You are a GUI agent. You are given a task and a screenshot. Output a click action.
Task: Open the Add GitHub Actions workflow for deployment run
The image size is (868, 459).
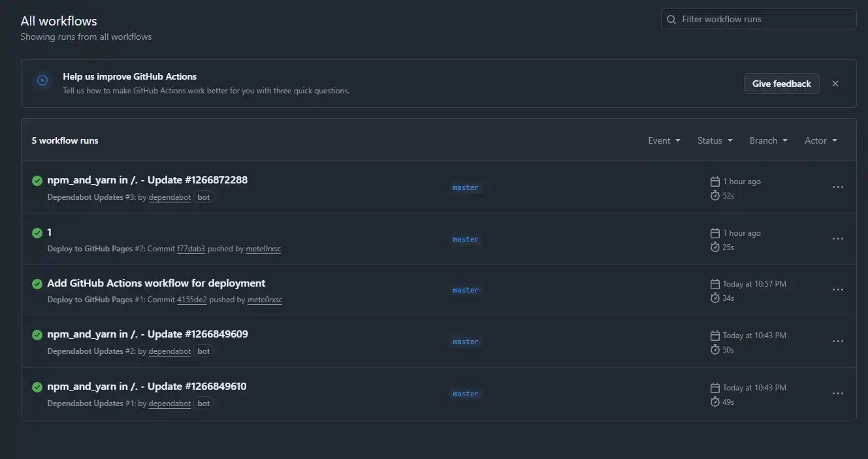click(156, 283)
